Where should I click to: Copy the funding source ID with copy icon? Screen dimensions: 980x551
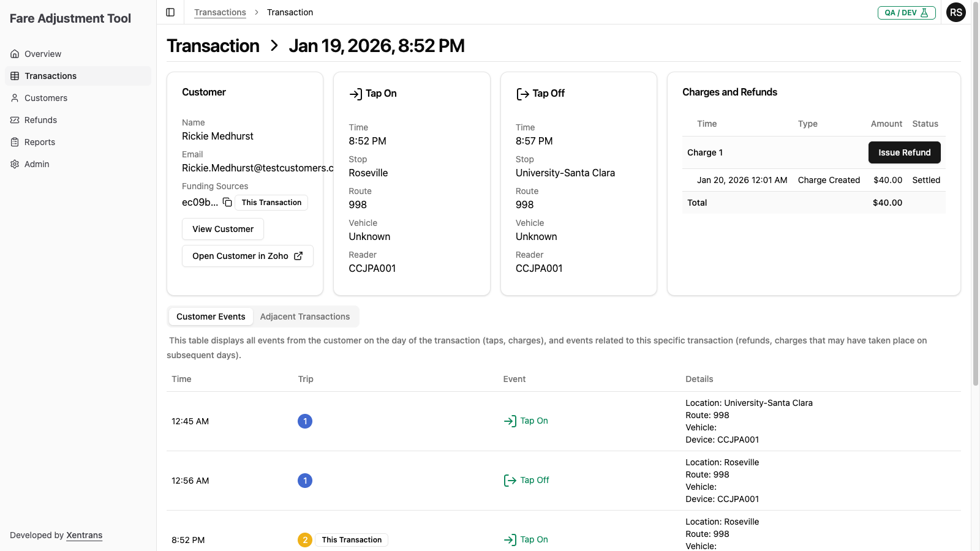(x=227, y=201)
